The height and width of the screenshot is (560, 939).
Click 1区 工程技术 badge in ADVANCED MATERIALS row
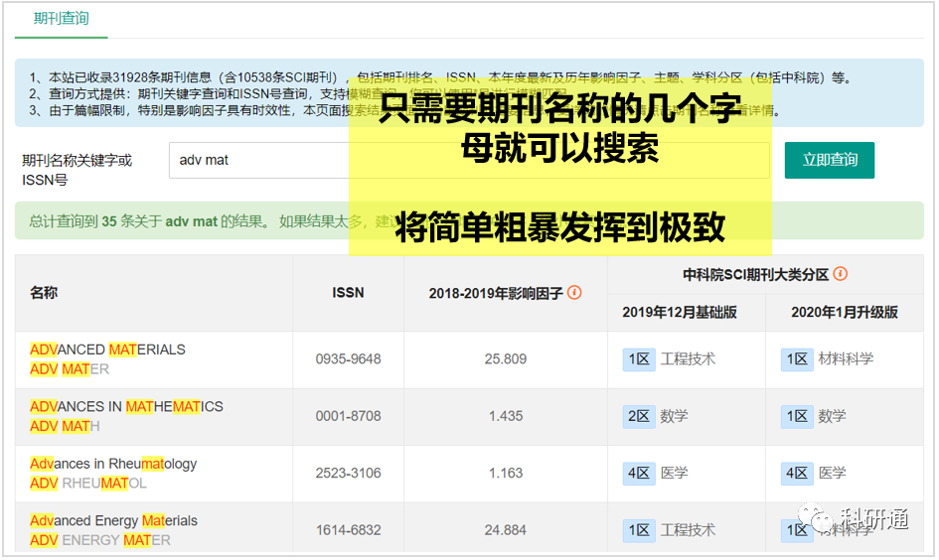[x=669, y=359]
